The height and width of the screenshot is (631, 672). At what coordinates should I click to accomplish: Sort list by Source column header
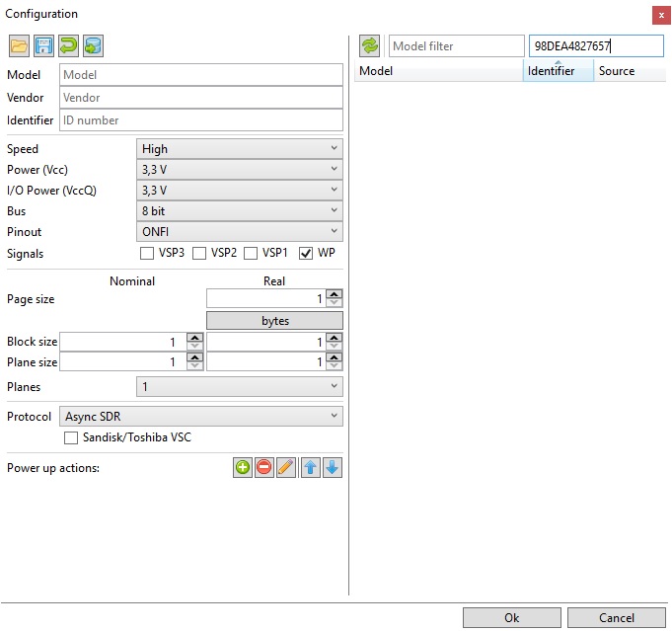click(630, 71)
